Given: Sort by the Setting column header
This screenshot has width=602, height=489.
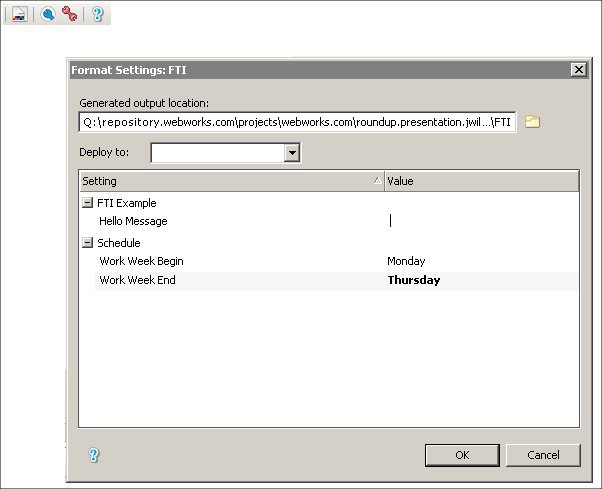Looking at the screenshot, I should click(x=230, y=181).
